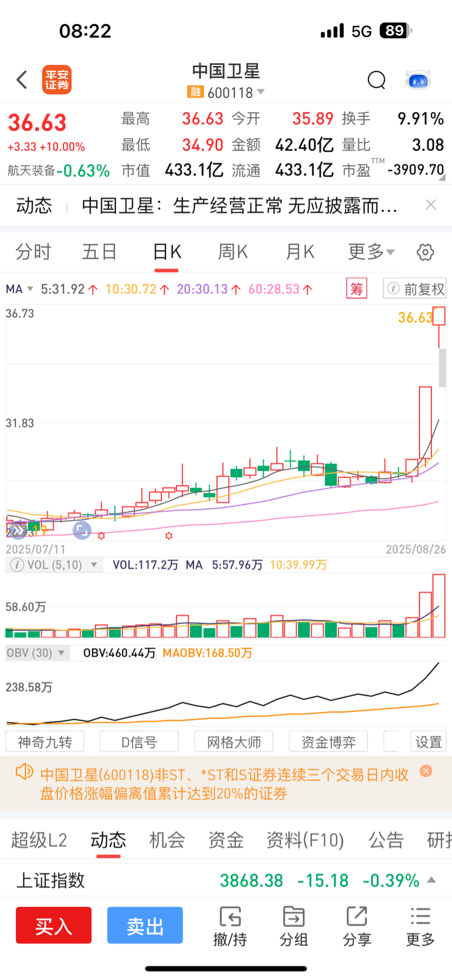This screenshot has width=452, height=980.
Task: Select the 网格大师 indicator
Action: point(234,742)
